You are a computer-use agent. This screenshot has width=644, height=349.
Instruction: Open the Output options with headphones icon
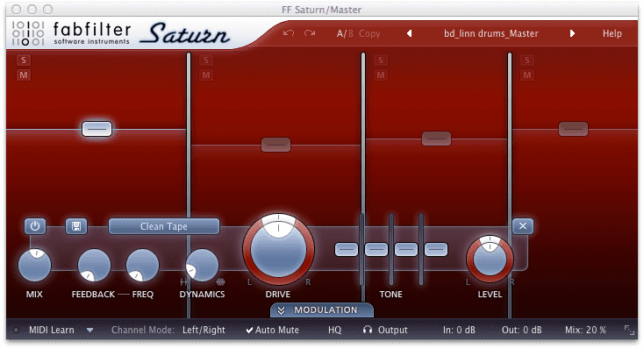[385, 330]
